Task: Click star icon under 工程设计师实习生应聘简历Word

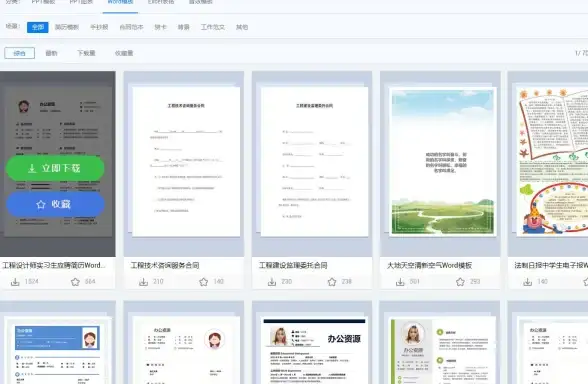Action: pyautogui.click(x=75, y=282)
